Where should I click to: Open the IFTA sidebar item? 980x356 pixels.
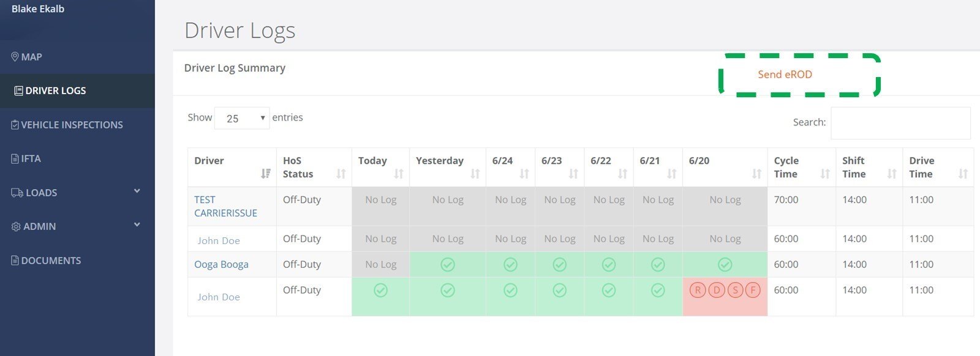(x=26, y=158)
